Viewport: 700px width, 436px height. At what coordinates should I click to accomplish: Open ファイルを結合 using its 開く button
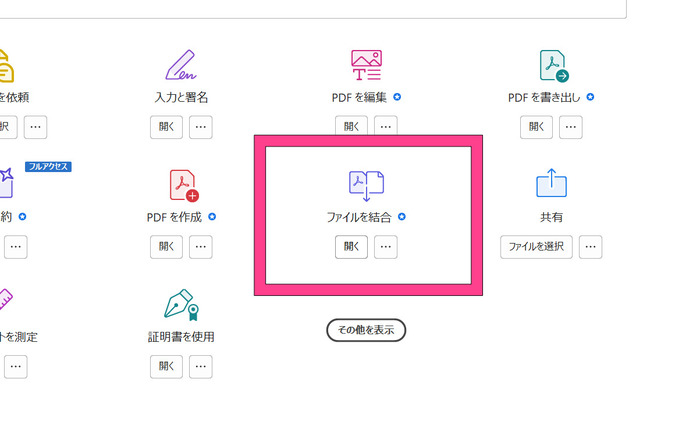(x=351, y=247)
